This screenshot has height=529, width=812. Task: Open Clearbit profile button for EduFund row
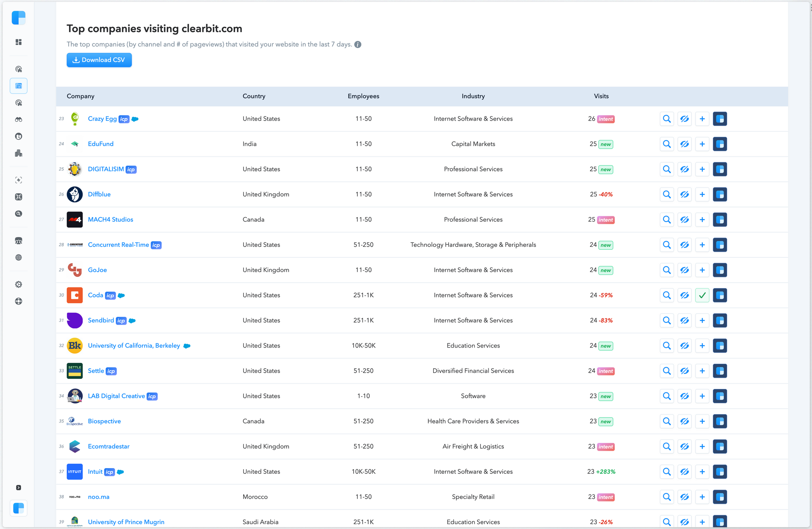pos(720,144)
